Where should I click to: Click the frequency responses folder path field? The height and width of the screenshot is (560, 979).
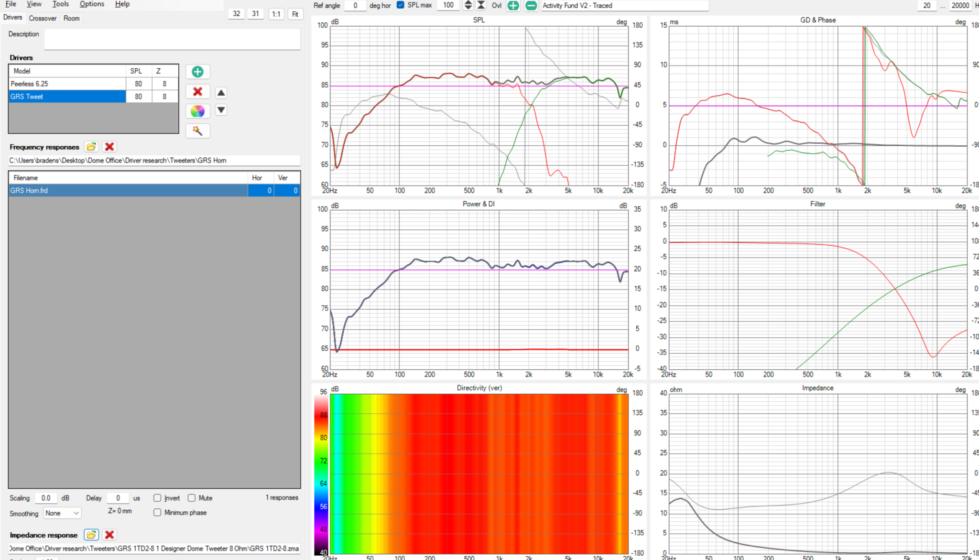click(x=154, y=161)
